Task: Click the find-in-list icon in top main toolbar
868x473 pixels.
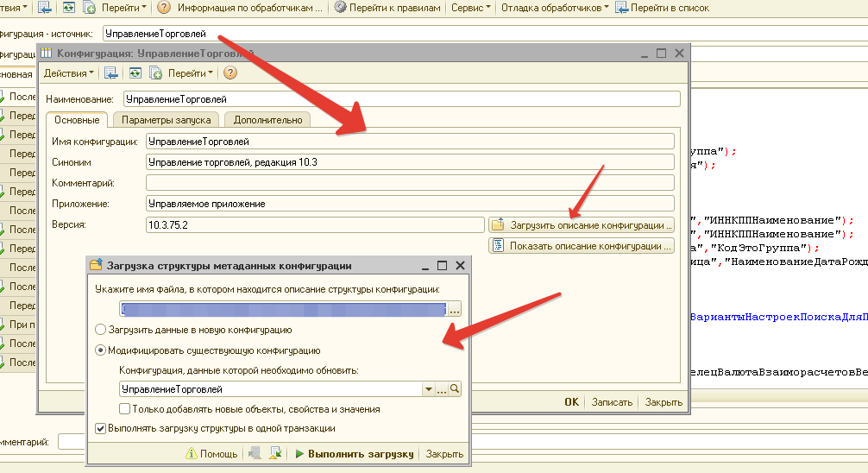Action: point(44,8)
